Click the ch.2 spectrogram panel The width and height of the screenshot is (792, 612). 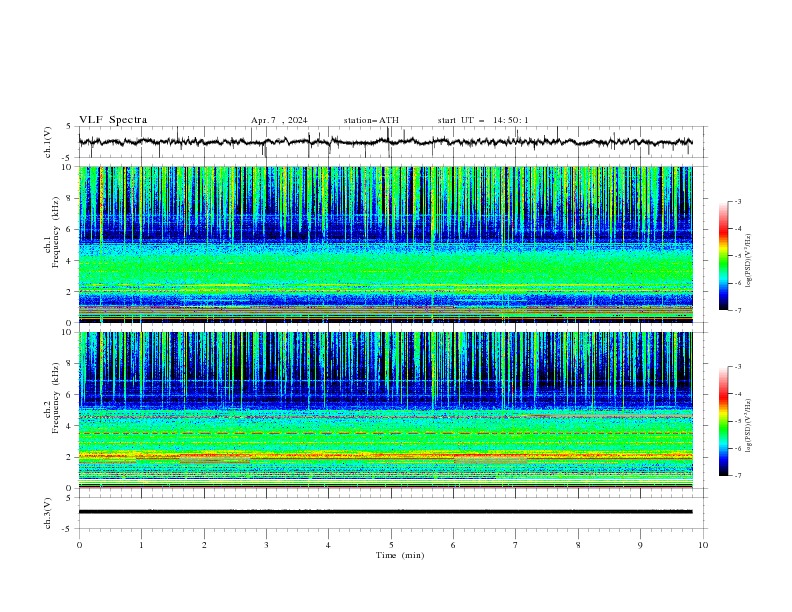click(386, 410)
